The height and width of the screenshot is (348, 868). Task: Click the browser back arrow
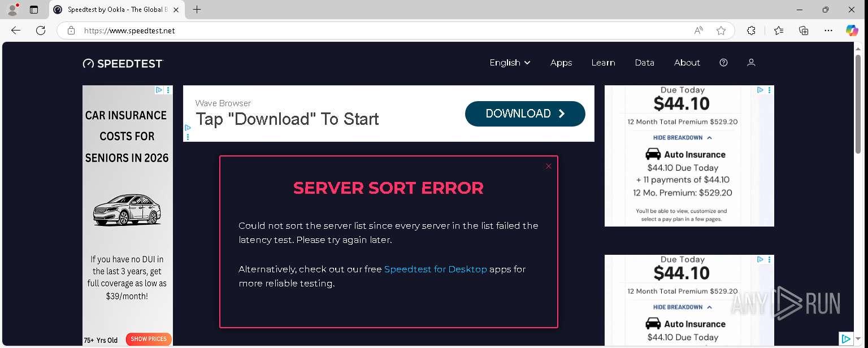16,31
